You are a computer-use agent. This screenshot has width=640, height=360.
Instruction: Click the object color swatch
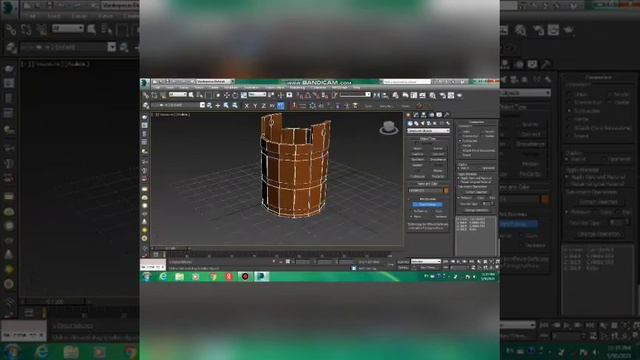(446, 190)
